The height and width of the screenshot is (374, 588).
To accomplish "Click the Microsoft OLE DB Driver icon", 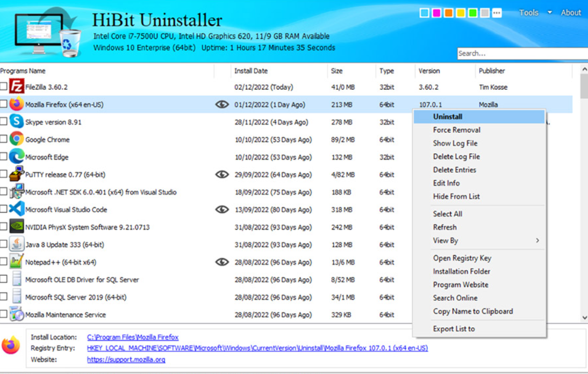I will coord(17,279).
